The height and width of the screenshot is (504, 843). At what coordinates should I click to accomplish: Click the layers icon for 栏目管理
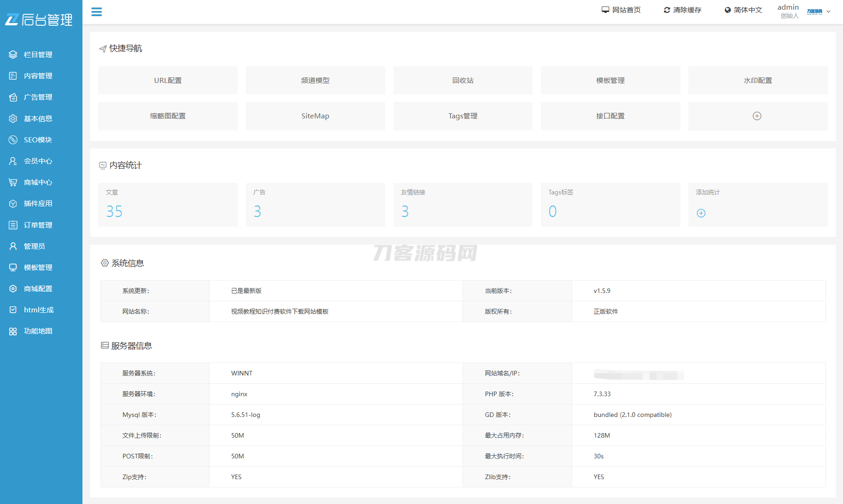(13, 55)
